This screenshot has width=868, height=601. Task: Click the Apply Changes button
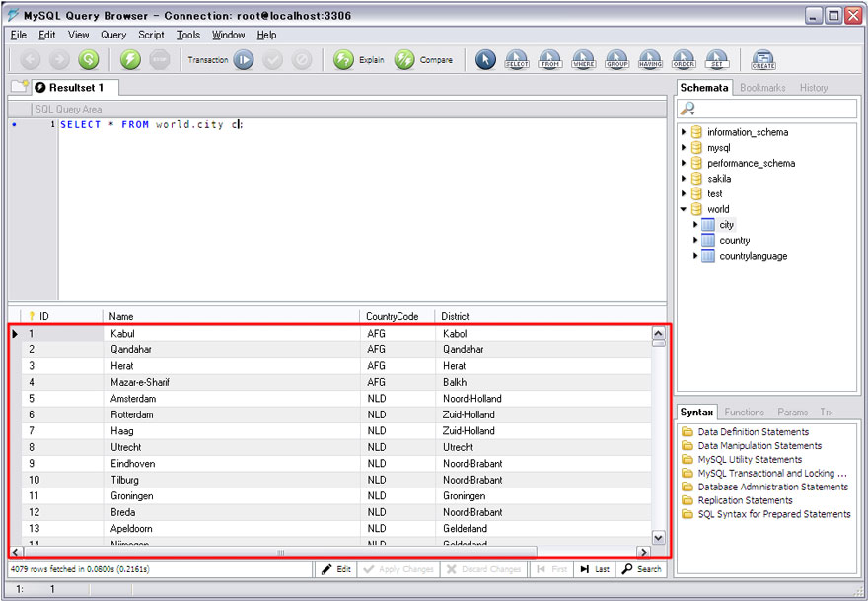[398, 569]
